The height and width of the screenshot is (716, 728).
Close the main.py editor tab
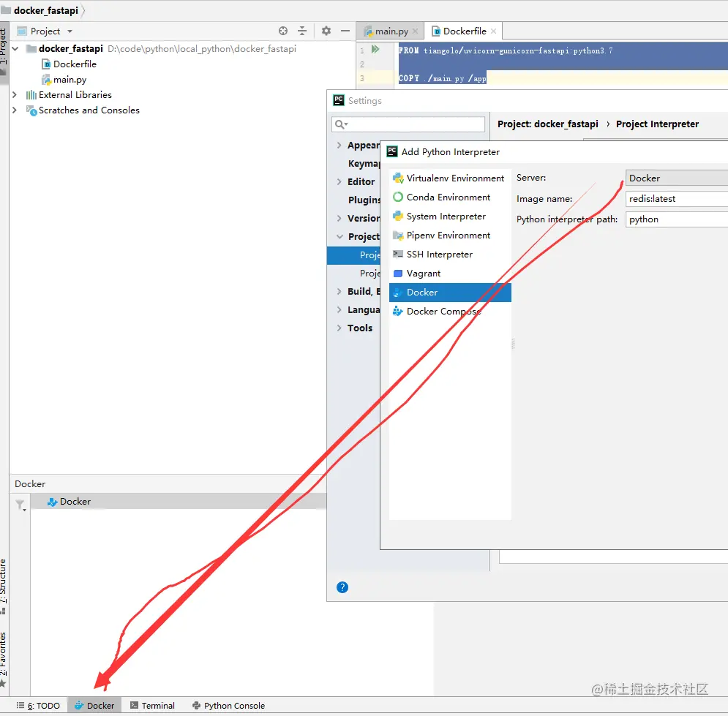(x=416, y=31)
